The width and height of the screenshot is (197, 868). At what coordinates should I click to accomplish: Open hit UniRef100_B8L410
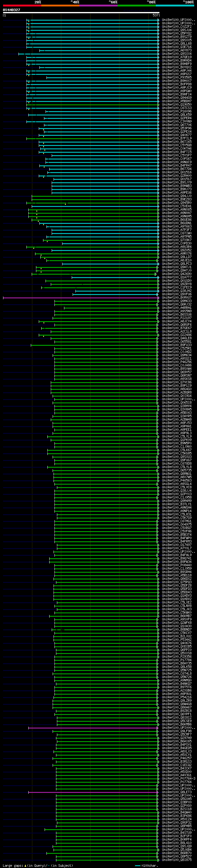click(x=177, y=843)
